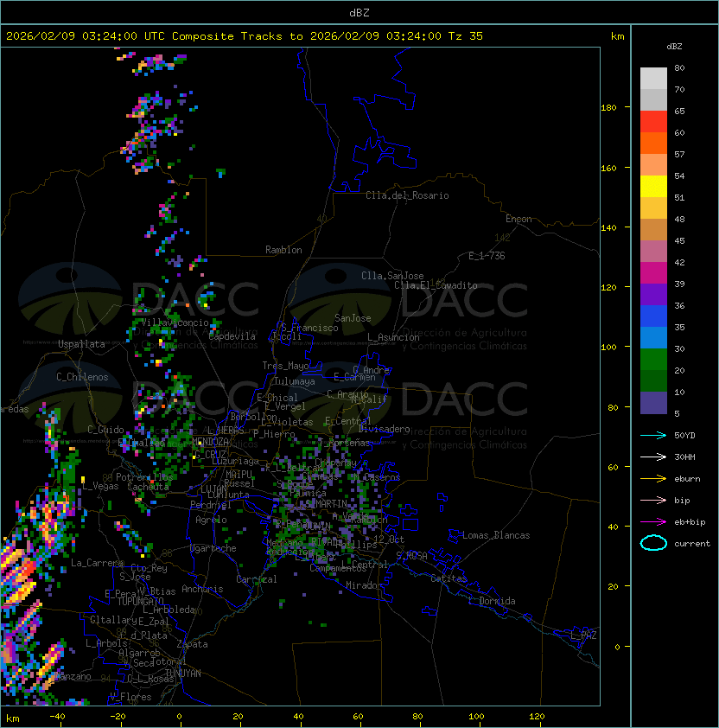Click the 'L_Asuncion' map label
719x728 pixels.
(x=393, y=337)
